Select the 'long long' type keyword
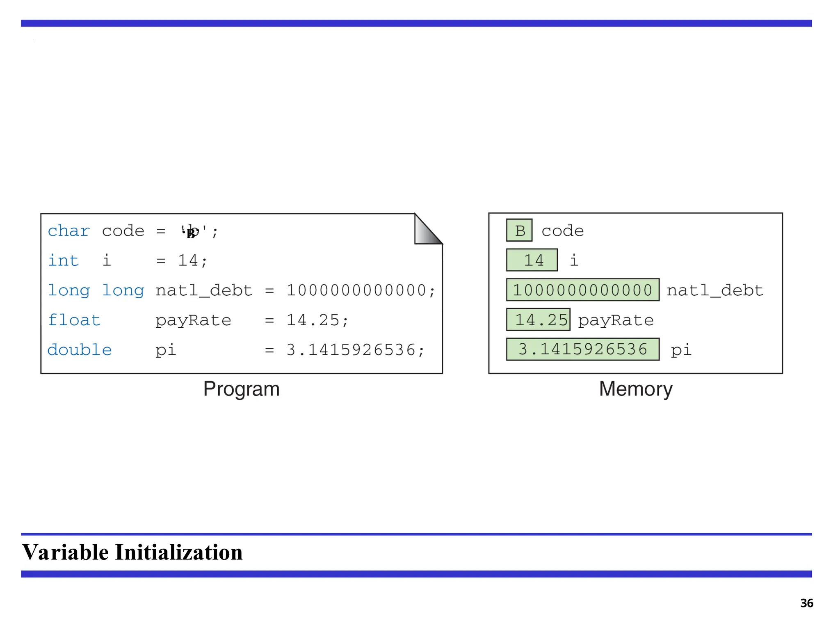Viewport: 840px width, 630px height. 96,291
